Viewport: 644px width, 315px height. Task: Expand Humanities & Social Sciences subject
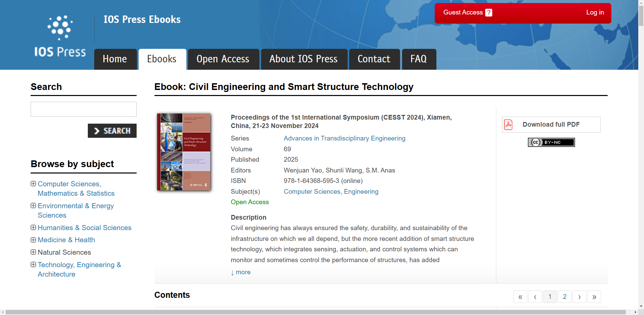33,227
